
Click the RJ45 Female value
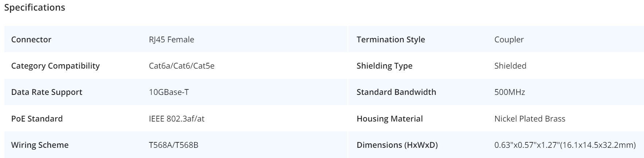tap(172, 39)
